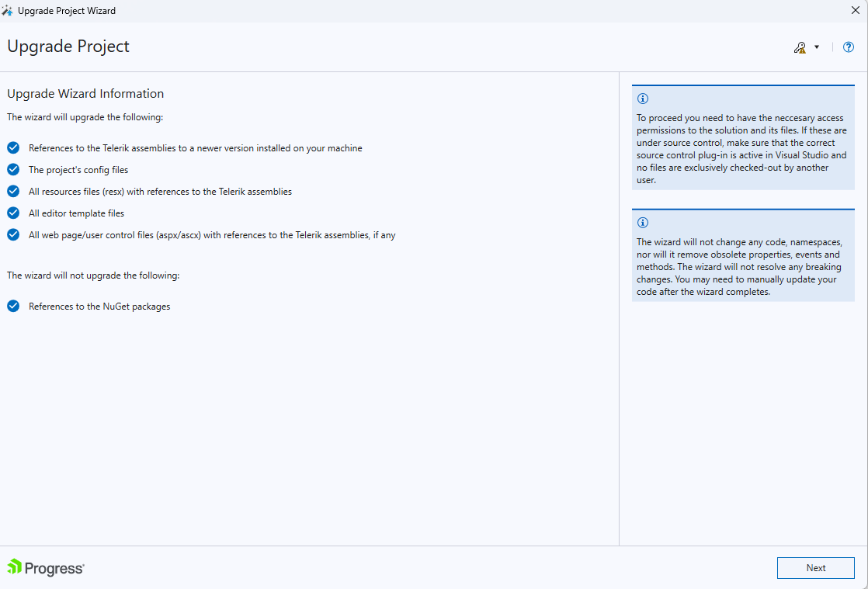Click checkmark beside All resources files (resx)
This screenshot has width=868, height=589.
(x=13, y=191)
